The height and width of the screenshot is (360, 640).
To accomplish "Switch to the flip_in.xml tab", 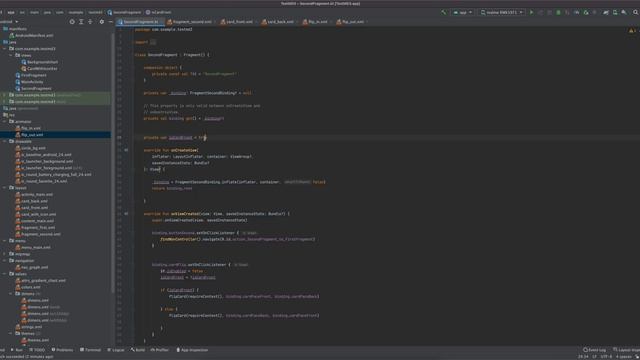I will point(317,22).
